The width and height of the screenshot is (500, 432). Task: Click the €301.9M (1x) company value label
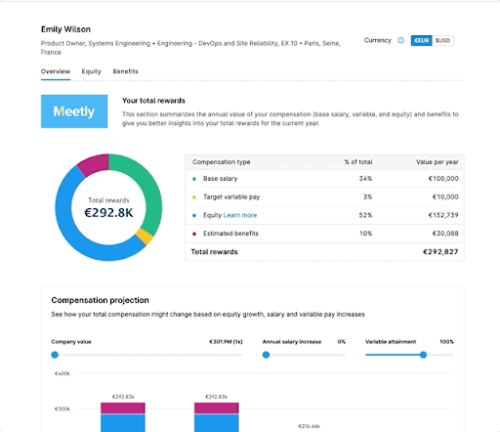point(226,342)
